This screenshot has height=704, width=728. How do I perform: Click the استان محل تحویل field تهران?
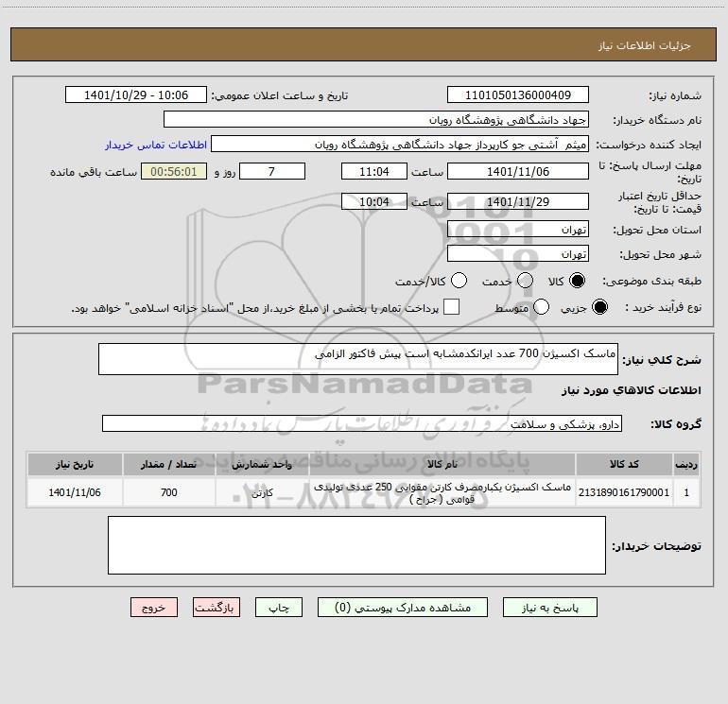click(x=518, y=229)
